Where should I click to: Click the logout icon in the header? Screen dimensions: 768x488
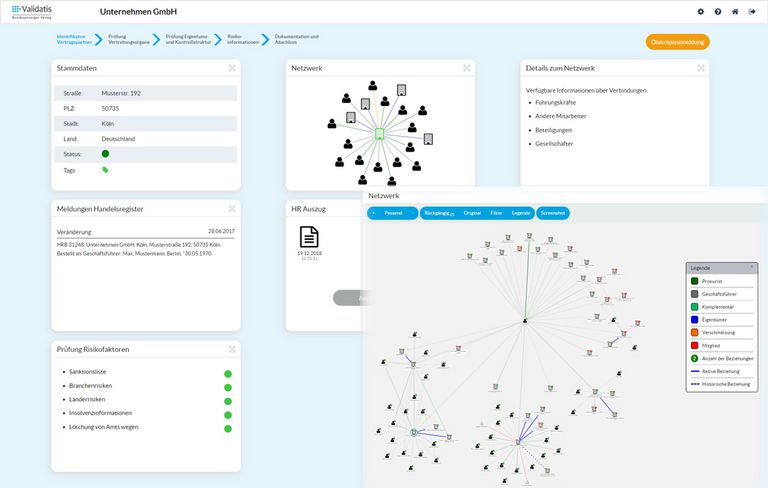[752, 12]
